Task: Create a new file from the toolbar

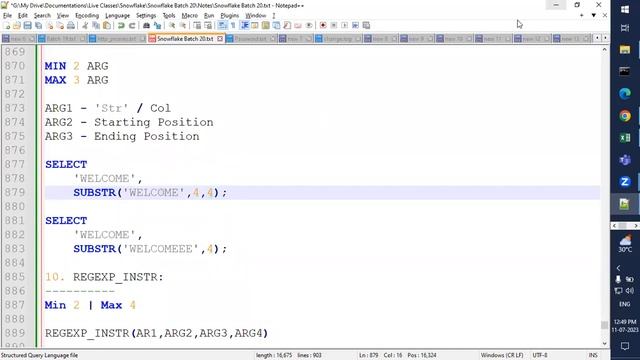Action: coord(7,25)
